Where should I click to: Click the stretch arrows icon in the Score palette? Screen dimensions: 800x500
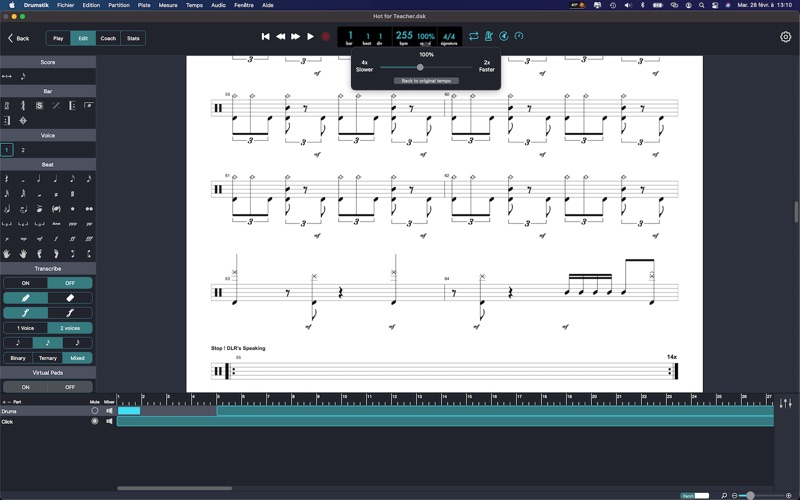pyautogui.click(x=7, y=77)
